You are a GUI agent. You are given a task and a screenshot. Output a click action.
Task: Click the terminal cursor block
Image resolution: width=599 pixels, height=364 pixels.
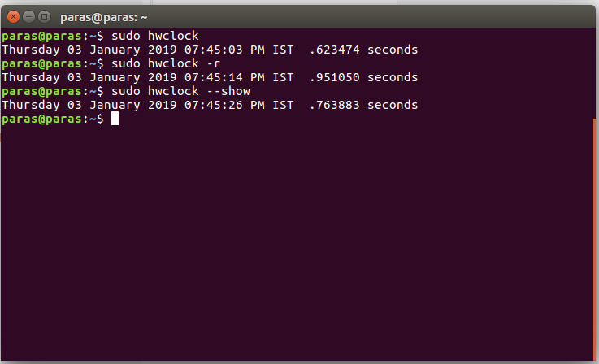[x=115, y=119]
